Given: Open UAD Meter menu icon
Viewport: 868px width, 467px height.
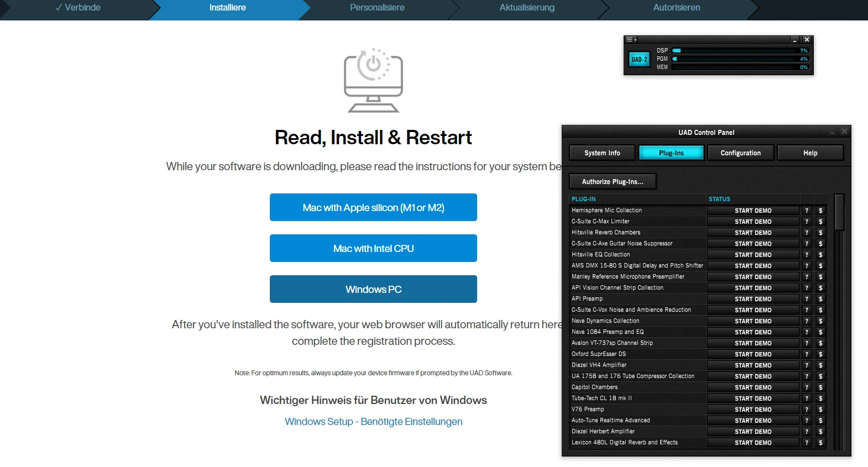Looking at the screenshot, I should point(631,40).
